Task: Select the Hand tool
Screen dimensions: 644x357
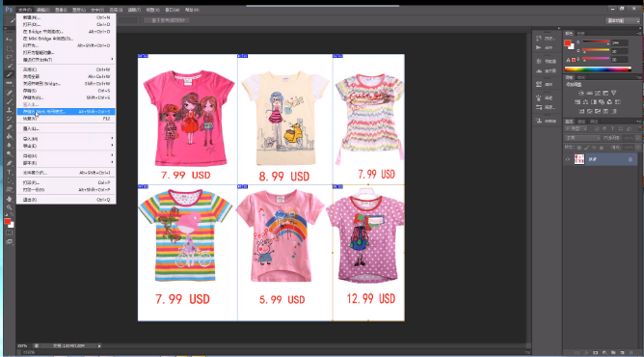Action: 9,199
